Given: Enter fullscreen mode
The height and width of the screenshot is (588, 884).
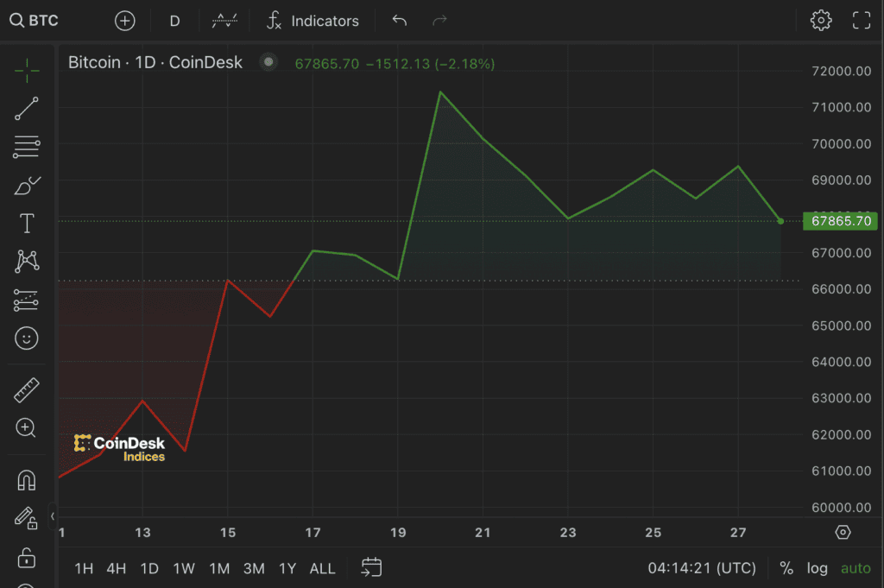Looking at the screenshot, I should (862, 21).
